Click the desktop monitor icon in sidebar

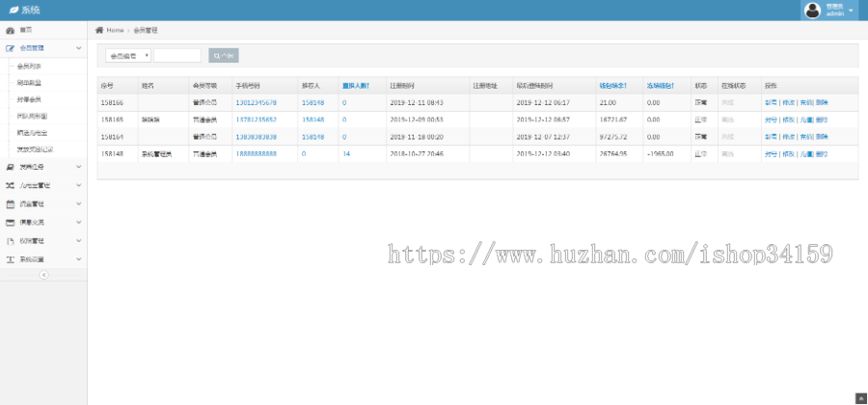(10, 167)
